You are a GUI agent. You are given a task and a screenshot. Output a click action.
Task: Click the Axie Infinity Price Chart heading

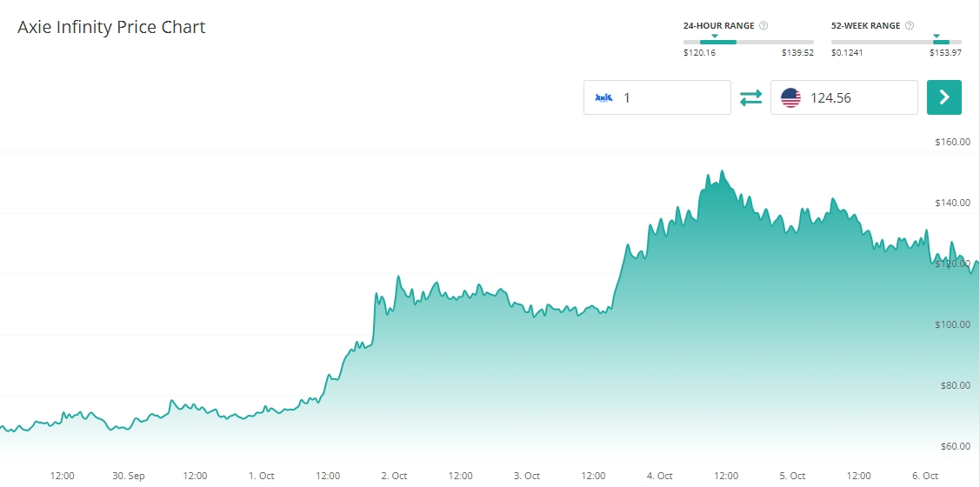pyautogui.click(x=111, y=27)
